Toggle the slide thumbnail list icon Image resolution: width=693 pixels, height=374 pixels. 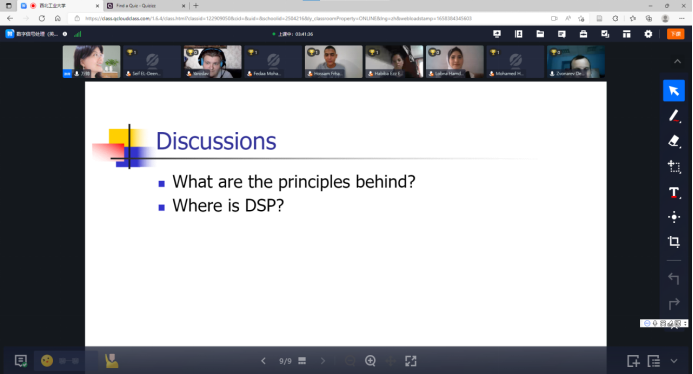coord(302,361)
